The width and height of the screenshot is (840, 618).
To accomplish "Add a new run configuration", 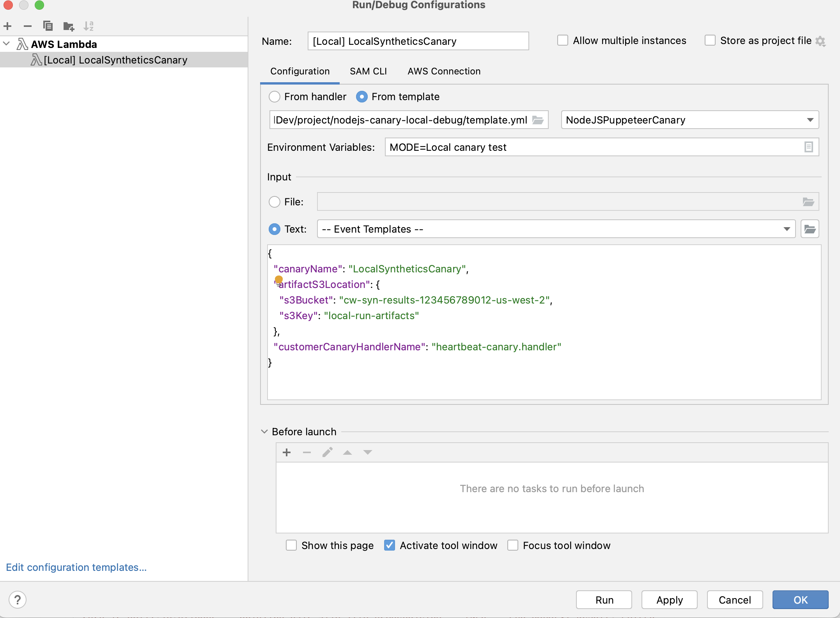I will 7,26.
